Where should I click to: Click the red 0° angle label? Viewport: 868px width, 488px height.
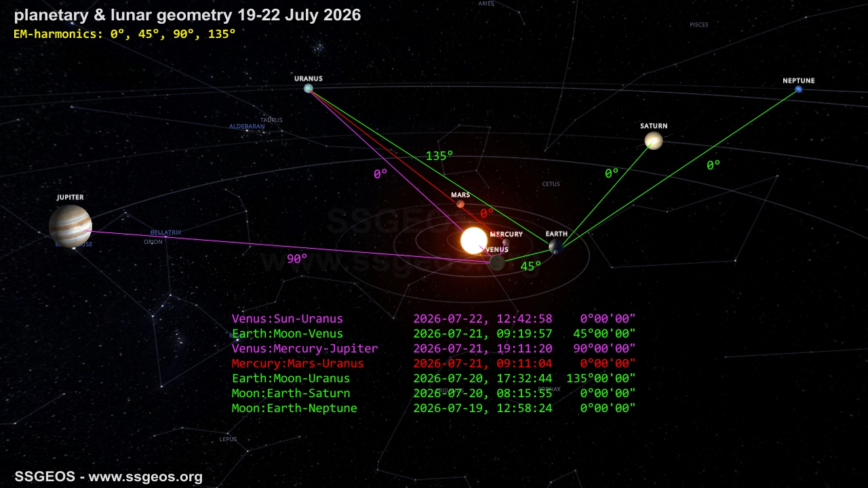(x=487, y=213)
